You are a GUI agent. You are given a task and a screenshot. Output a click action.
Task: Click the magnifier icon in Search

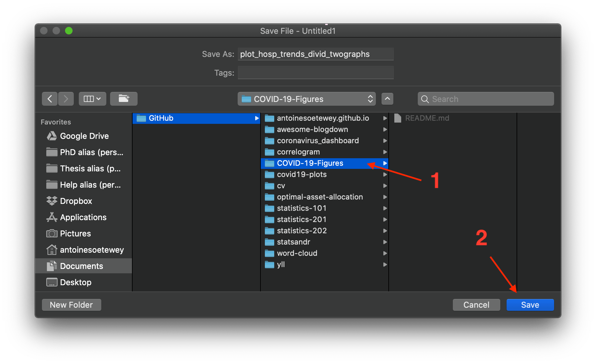(425, 99)
